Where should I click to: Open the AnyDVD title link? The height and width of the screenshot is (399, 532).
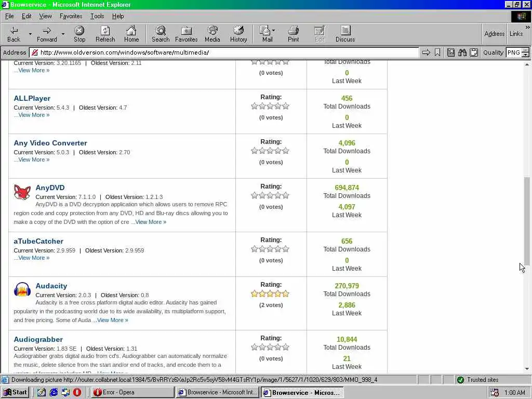(50, 188)
